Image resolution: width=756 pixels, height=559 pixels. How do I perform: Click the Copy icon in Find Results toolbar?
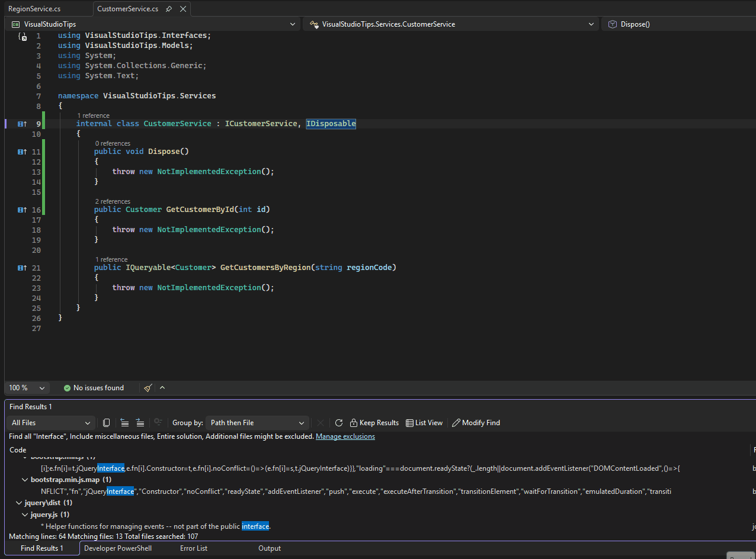[107, 423]
